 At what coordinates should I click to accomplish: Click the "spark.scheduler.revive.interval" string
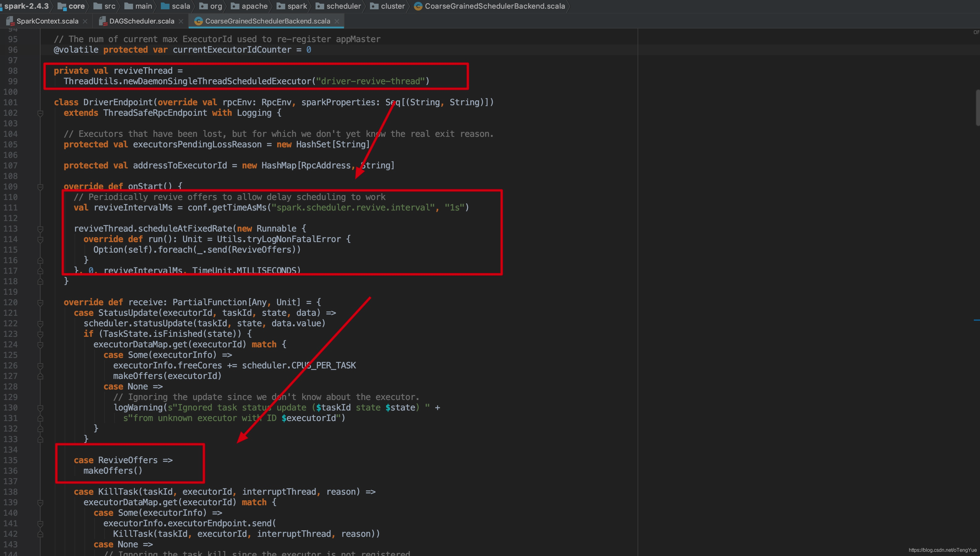point(353,208)
